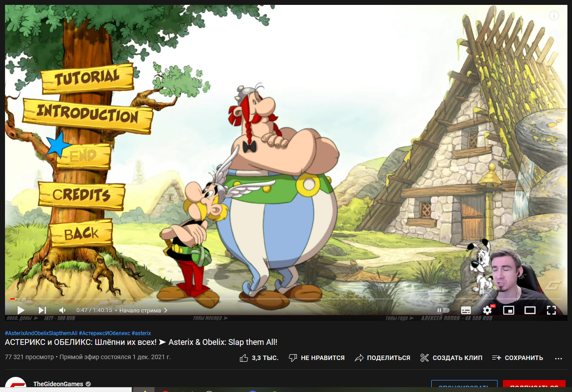This screenshot has width=572, height=392.
Task: Enable miniplayer mode
Action: [x=509, y=310]
